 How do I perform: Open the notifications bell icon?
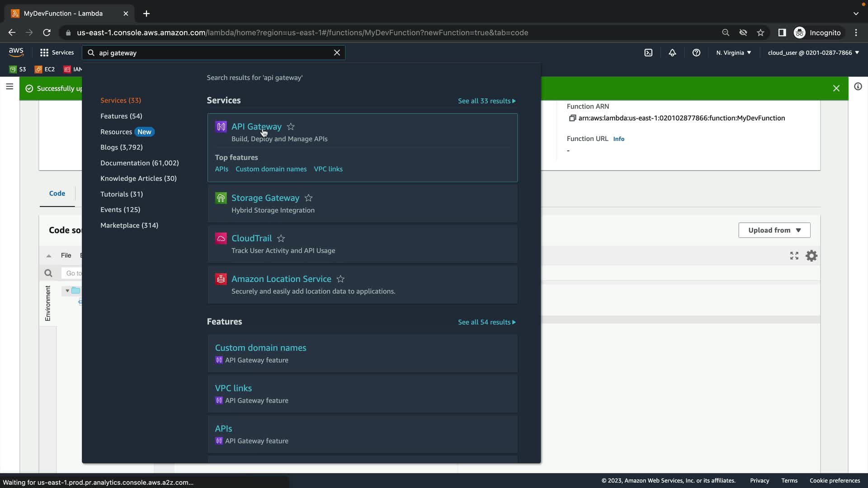672,53
